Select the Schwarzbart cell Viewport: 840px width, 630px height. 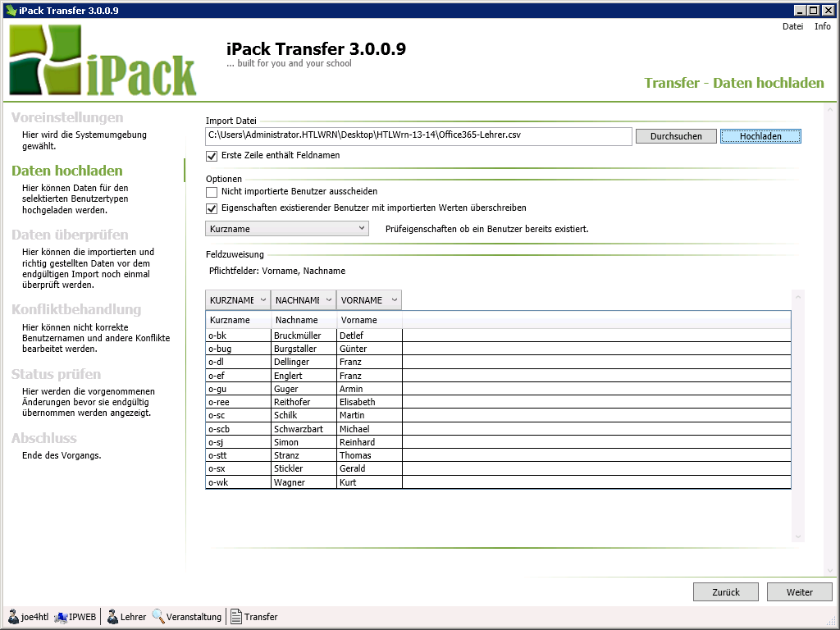[304, 429]
